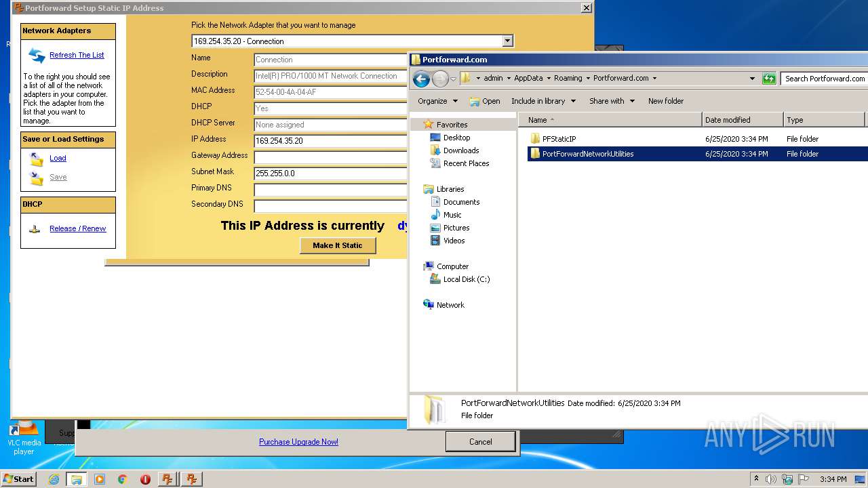Click the Load link
Screen dimensions: 868x488
(58, 159)
